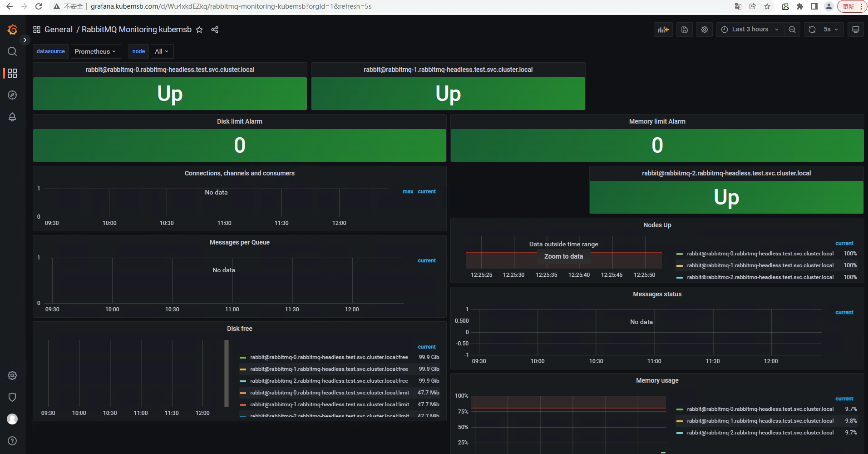Open the node All dropdown
Screen dimensions: 868x454
tap(162, 51)
